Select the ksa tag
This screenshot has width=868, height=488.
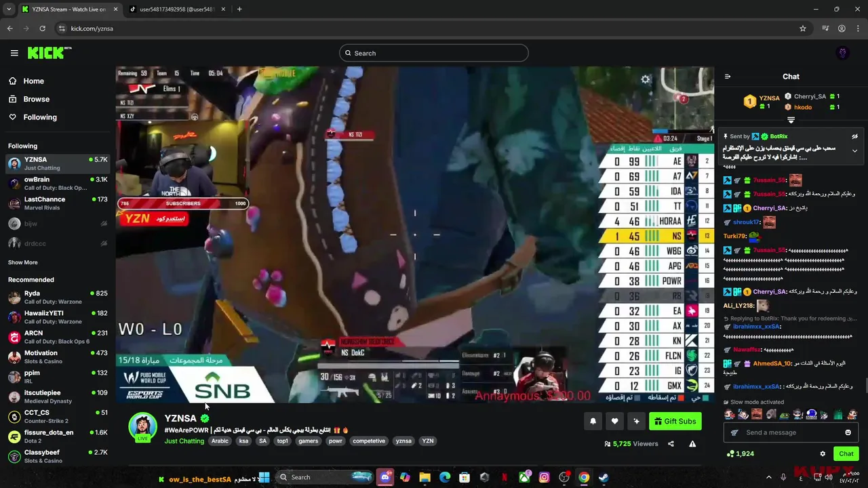(243, 441)
